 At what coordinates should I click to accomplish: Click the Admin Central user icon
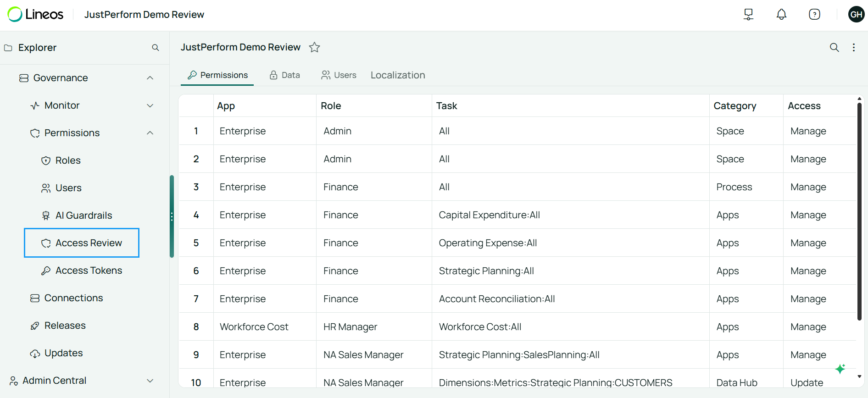14,381
